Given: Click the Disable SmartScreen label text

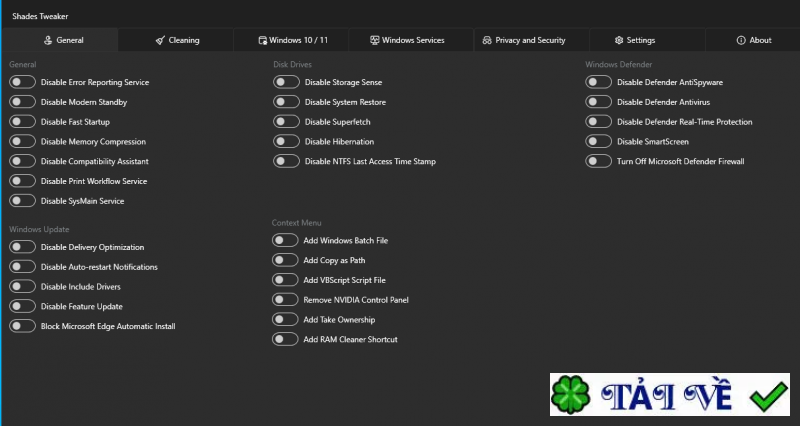Looking at the screenshot, I should coord(653,142).
